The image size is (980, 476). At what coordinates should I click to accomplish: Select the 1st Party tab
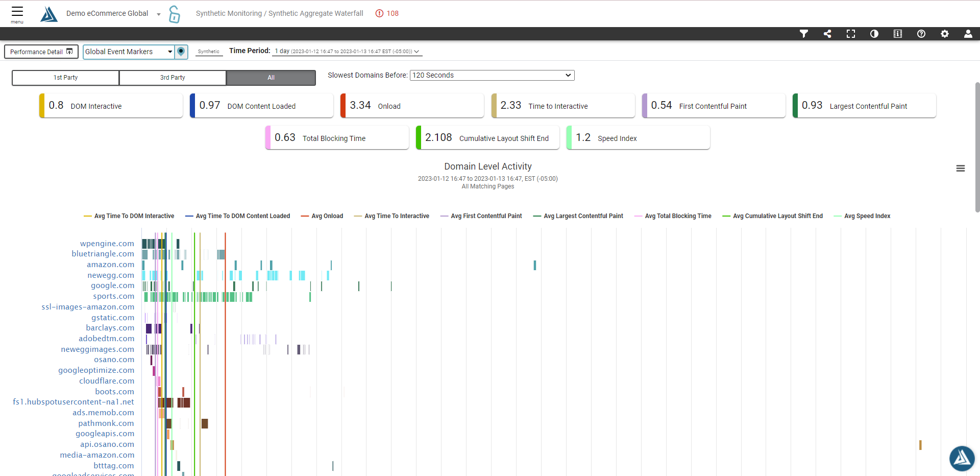[x=66, y=78]
